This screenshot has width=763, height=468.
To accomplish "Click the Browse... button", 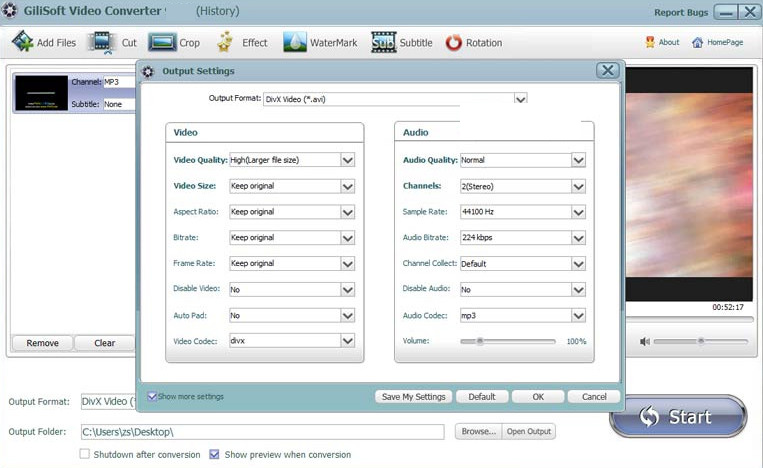I will click(x=478, y=431).
